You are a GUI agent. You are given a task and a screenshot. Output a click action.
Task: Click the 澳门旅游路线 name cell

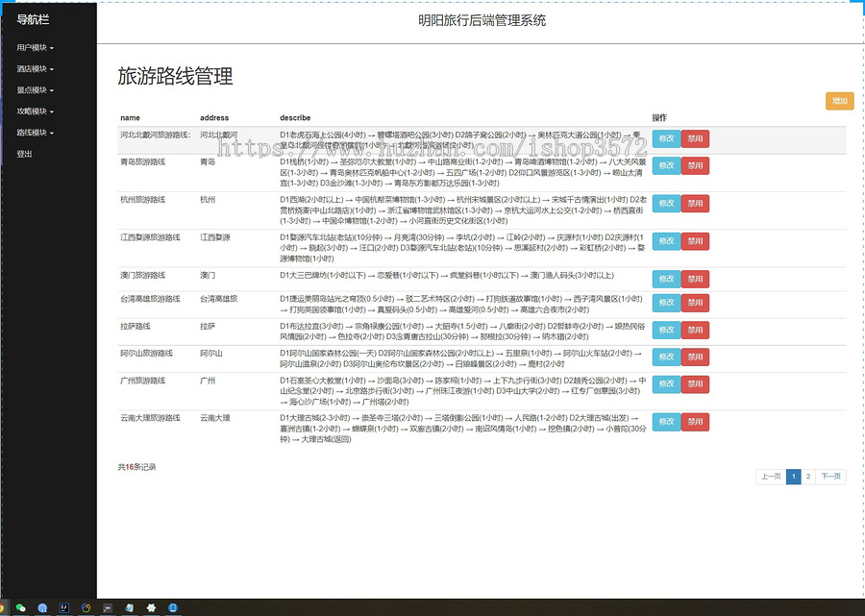[143, 275]
